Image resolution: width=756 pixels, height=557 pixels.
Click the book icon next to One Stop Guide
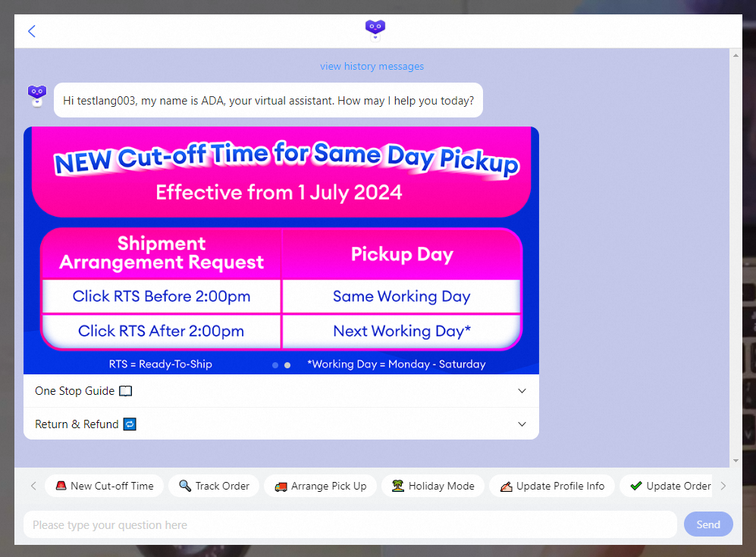pyautogui.click(x=125, y=391)
